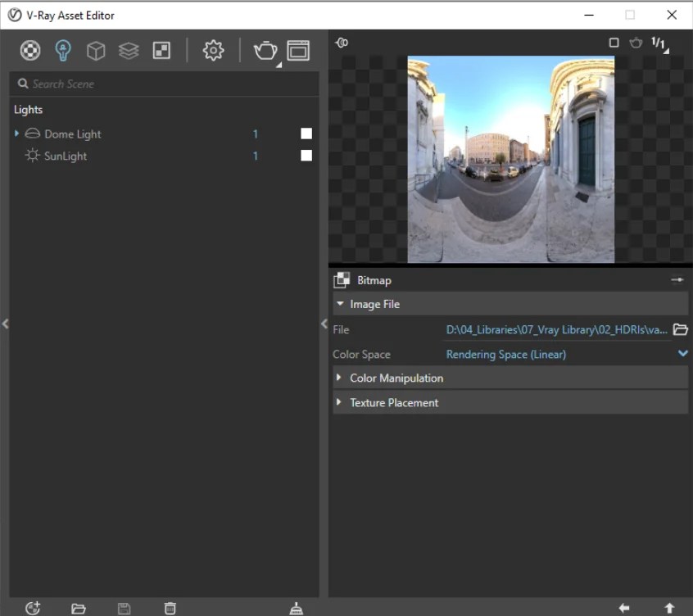Toggle the Dome Light enable checkbox
The image size is (693, 616).
[306, 134]
